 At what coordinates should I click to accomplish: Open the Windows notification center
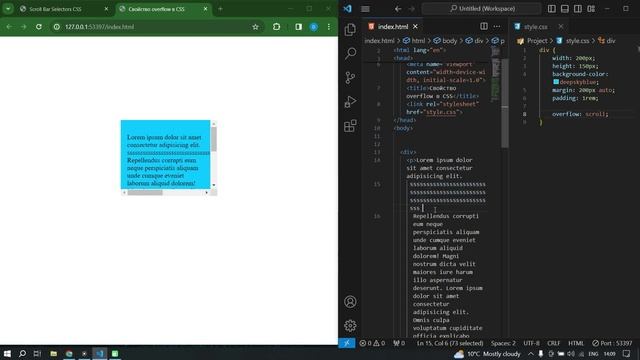(627, 354)
